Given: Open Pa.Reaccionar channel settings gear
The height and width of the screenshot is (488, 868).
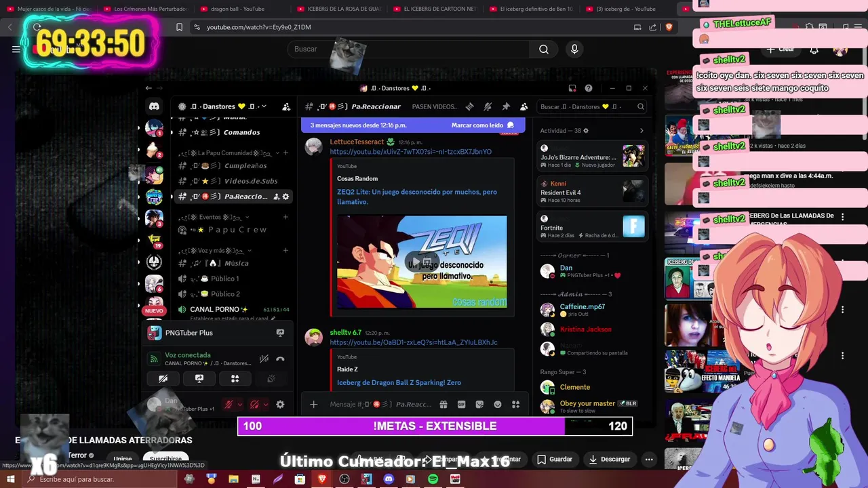Looking at the screenshot, I should (x=285, y=197).
